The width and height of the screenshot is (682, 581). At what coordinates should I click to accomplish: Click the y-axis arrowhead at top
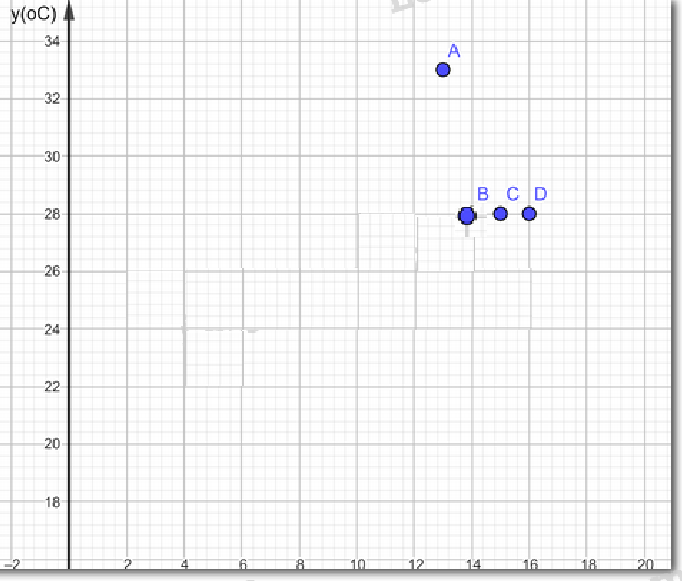pyautogui.click(x=68, y=12)
